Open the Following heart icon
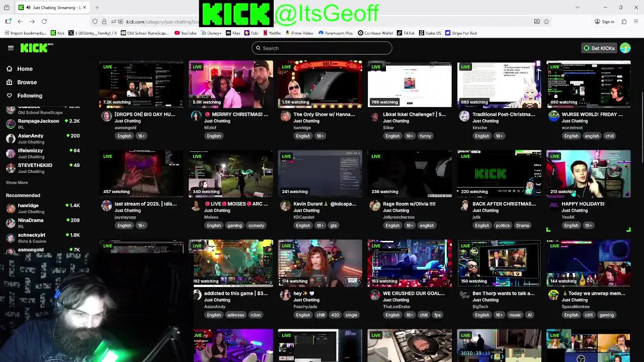The height and width of the screenshot is (362, 644). click(9, 96)
